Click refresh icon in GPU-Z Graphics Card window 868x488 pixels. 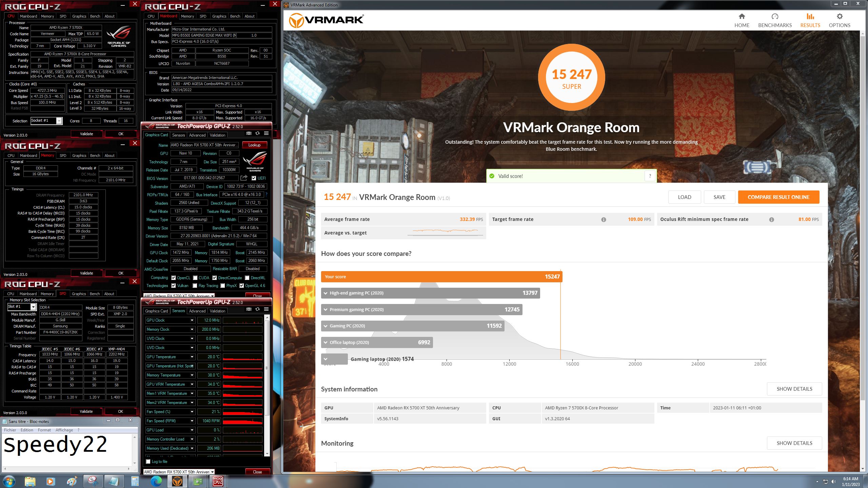click(258, 133)
